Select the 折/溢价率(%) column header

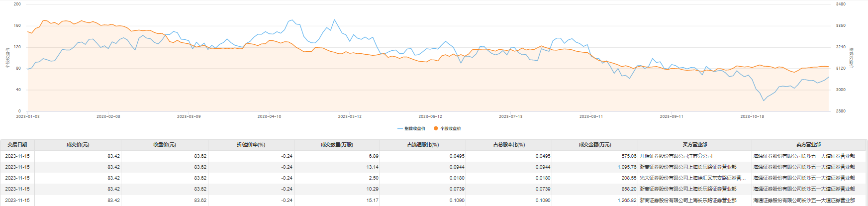coord(251,145)
